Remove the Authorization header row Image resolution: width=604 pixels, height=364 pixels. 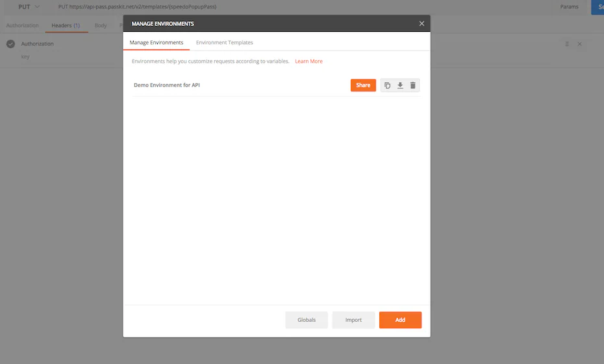[x=580, y=44]
